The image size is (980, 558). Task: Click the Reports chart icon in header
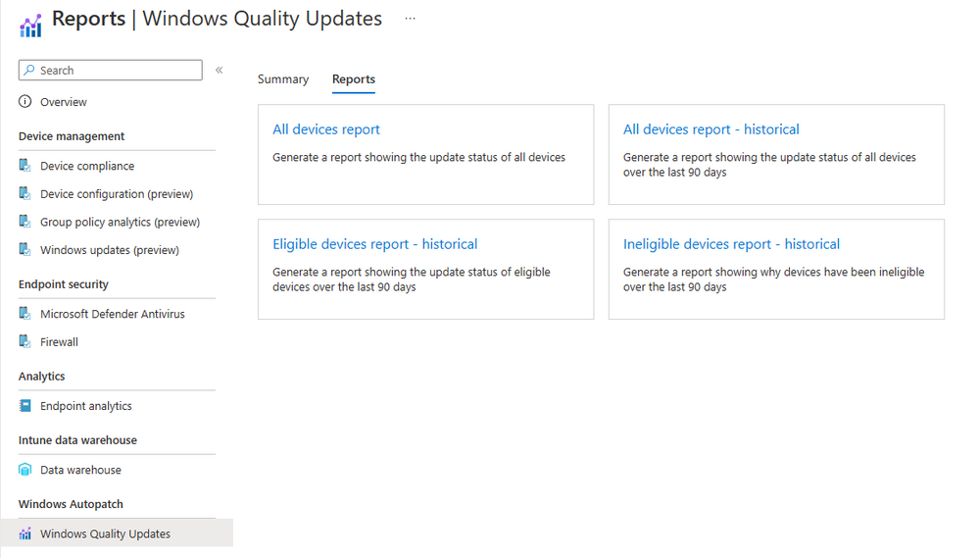tap(30, 25)
